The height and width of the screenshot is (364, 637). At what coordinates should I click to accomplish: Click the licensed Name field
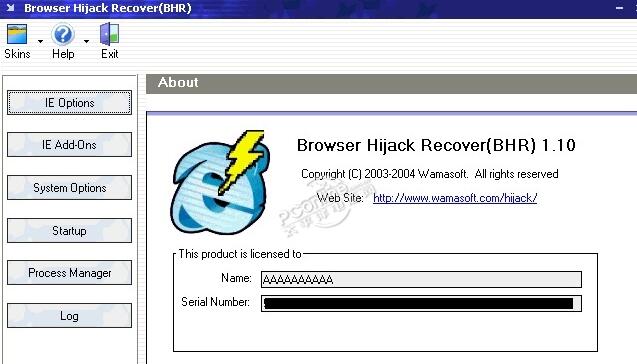click(421, 279)
